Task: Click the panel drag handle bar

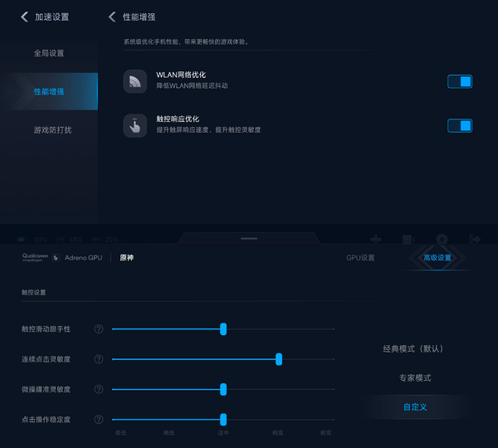Action: pos(249,238)
